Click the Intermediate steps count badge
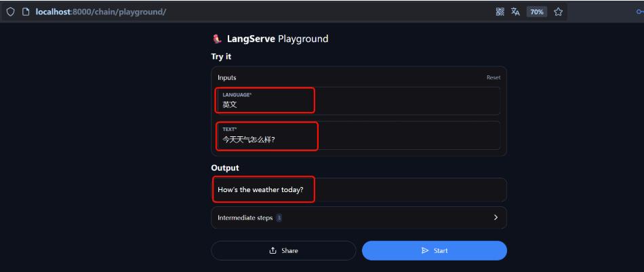Viewport: 644px width, 272px height. tap(279, 218)
